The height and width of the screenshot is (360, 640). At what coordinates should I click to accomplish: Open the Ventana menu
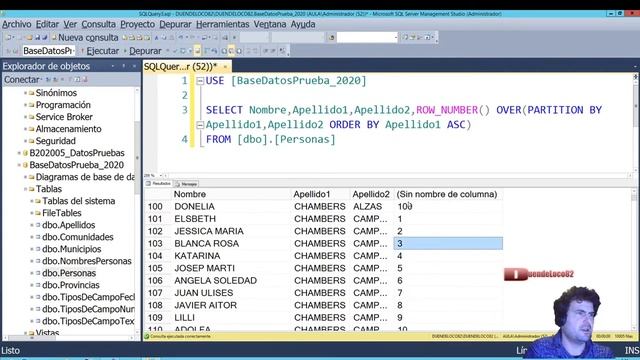point(270,24)
